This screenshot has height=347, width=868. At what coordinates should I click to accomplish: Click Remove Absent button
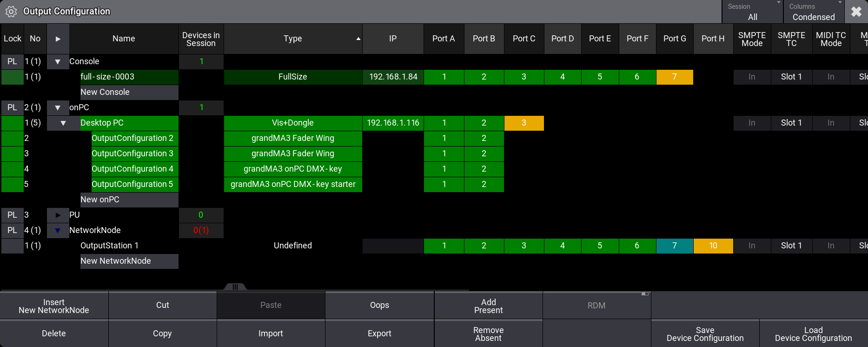pos(488,334)
